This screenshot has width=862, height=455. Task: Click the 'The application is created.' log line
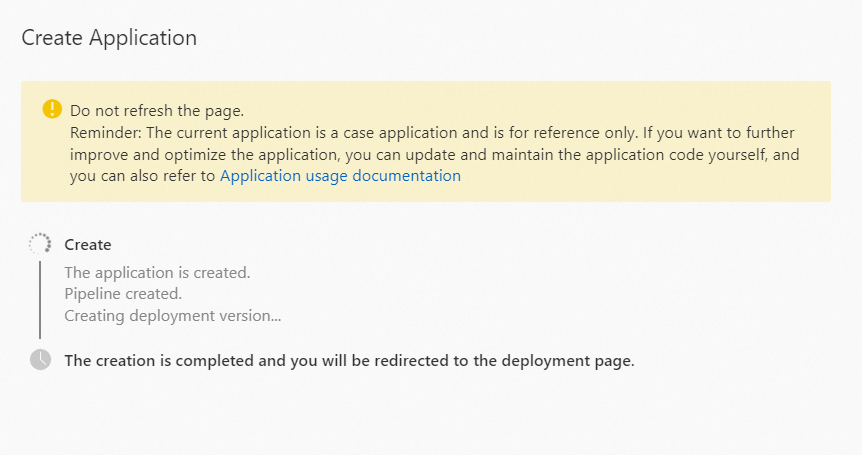click(157, 272)
